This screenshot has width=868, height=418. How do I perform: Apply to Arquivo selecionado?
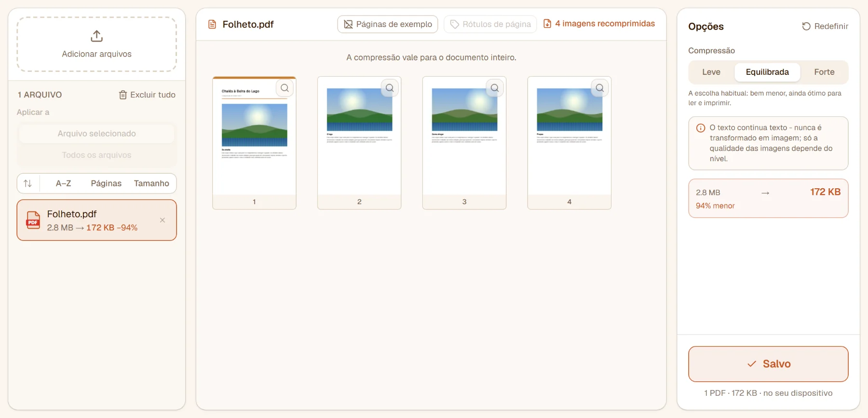click(96, 134)
